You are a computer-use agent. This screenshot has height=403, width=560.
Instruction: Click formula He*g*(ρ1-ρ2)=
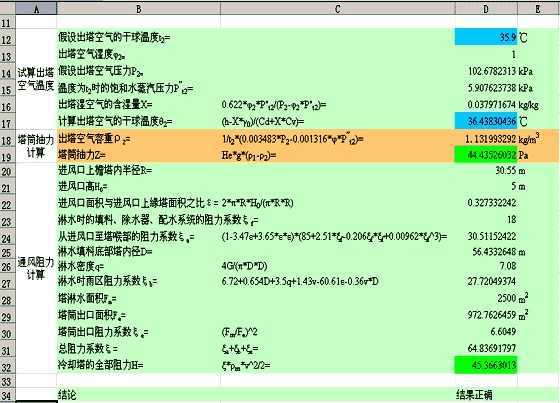pyautogui.click(x=249, y=155)
